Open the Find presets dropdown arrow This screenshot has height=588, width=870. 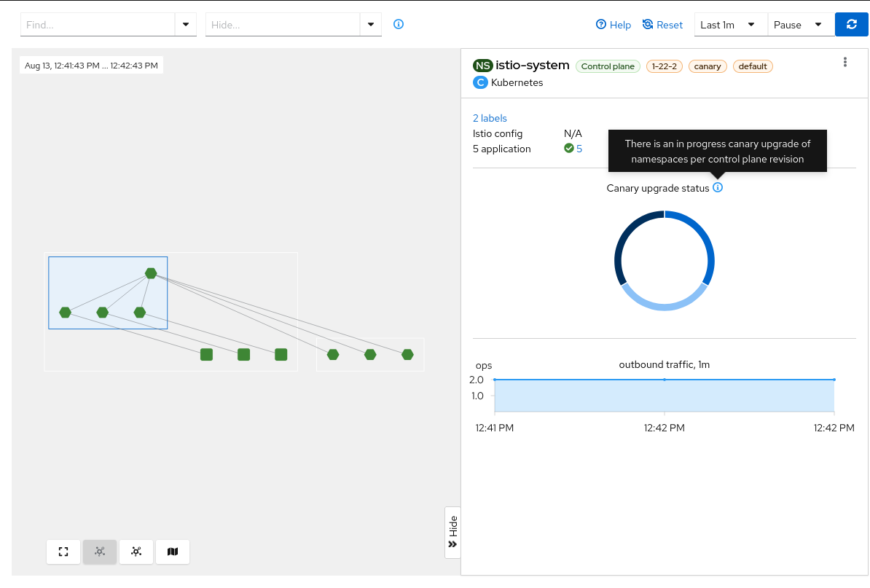186,24
